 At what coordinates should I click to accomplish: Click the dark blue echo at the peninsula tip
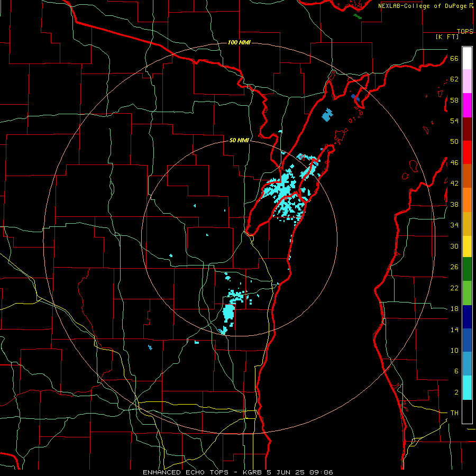pos(355,98)
